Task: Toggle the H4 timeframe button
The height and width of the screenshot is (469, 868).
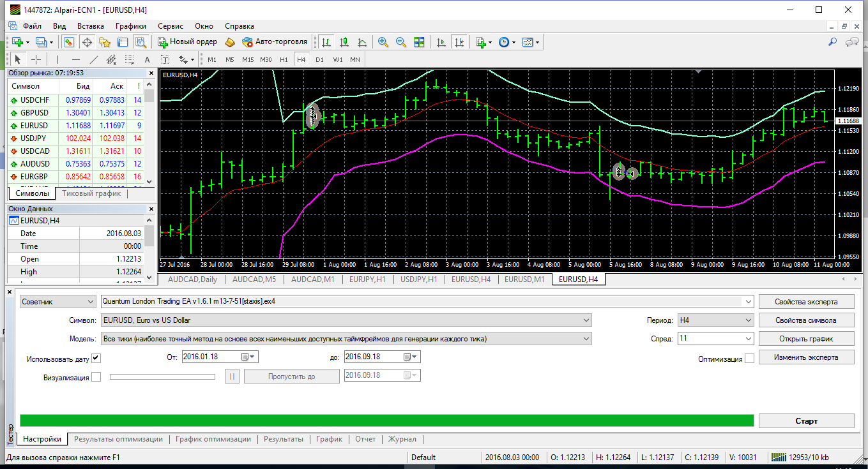Action: [x=301, y=59]
